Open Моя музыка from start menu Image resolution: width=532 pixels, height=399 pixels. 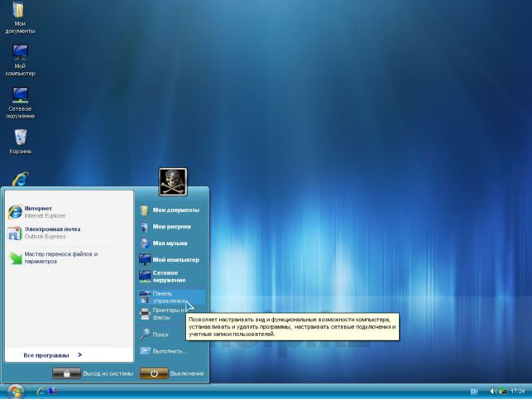(171, 243)
